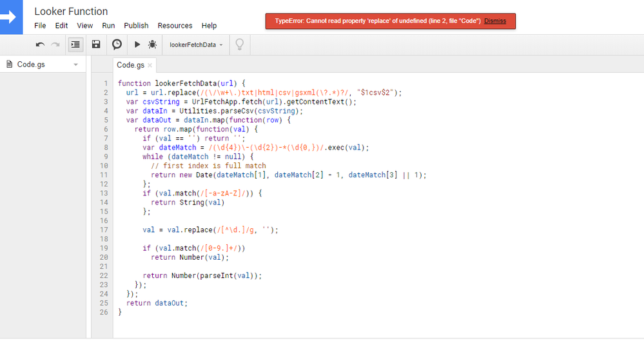
Task: Open current project's triggers clock icon
Action: [117, 44]
